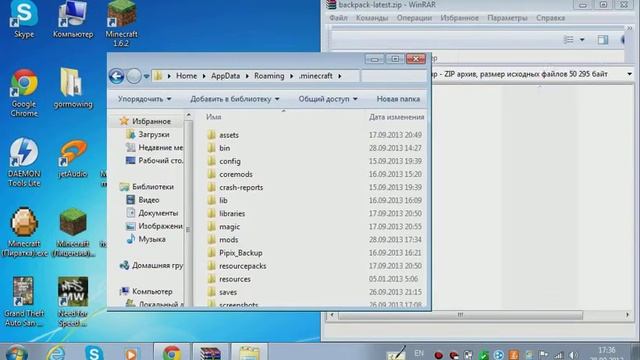Open the Windows Start button
This screenshot has height=360, width=640.
tap(16, 353)
